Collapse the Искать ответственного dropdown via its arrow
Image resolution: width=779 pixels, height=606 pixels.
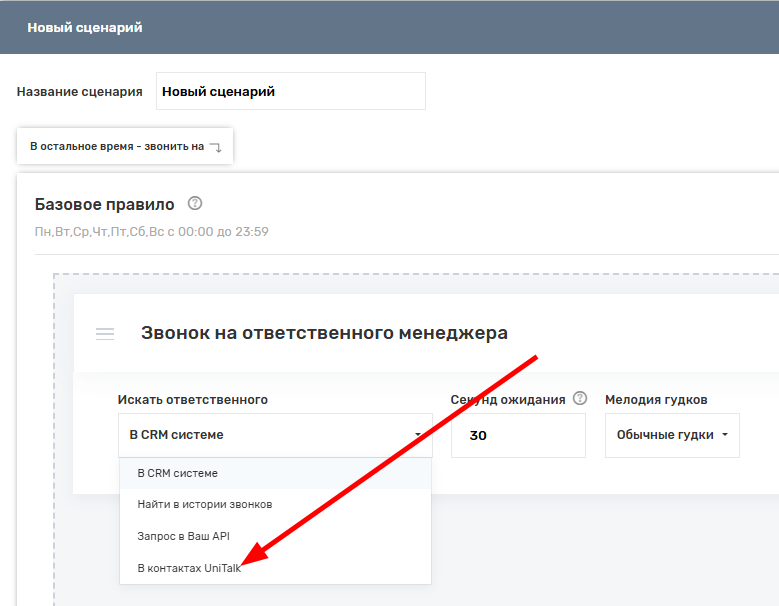coord(417,436)
